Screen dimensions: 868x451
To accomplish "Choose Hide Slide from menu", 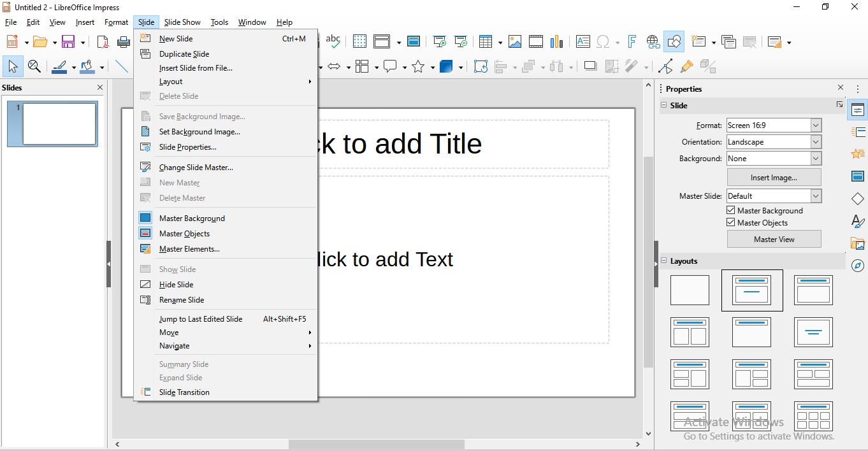I will pos(226,285).
